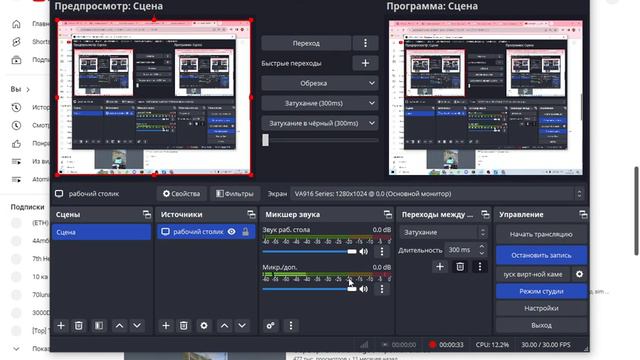Toggle visibility of рабочий столик source

(x=231, y=232)
